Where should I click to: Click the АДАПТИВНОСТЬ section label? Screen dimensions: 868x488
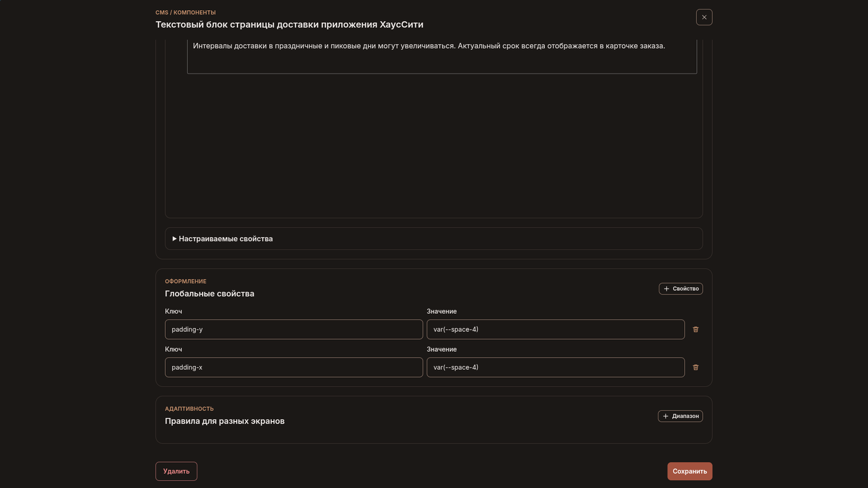pos(189,409)
